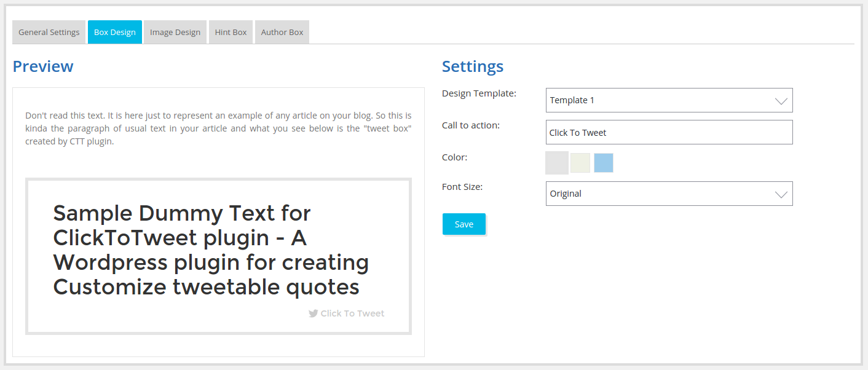The image size is (868, 370).
Task: Open the Design Template dropdown
Action: (669, 100)
